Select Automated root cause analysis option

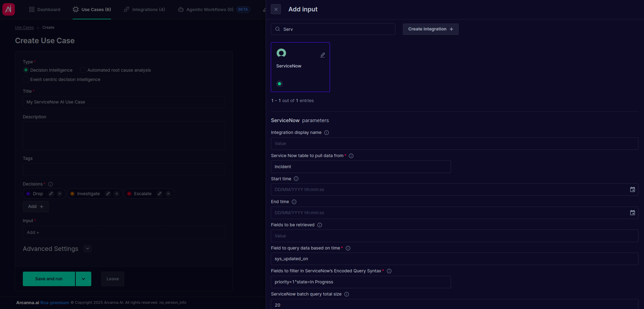click(83, 70)
